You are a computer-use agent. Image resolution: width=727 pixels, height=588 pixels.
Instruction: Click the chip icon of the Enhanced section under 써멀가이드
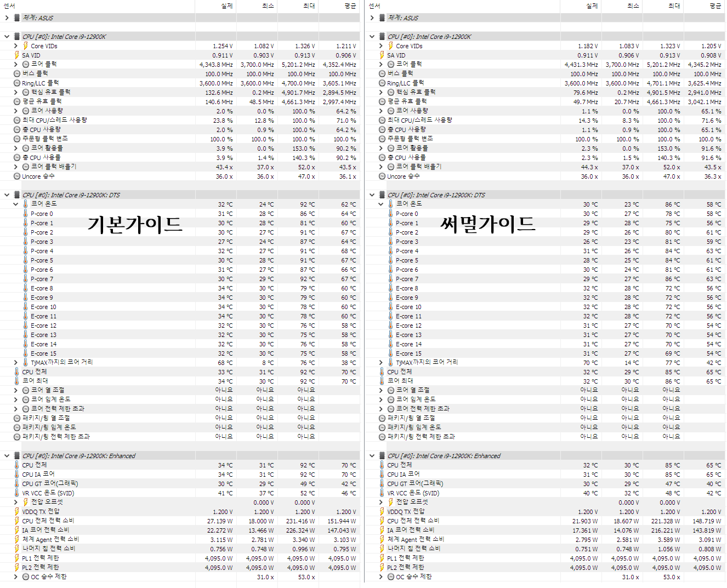(382, 456)
